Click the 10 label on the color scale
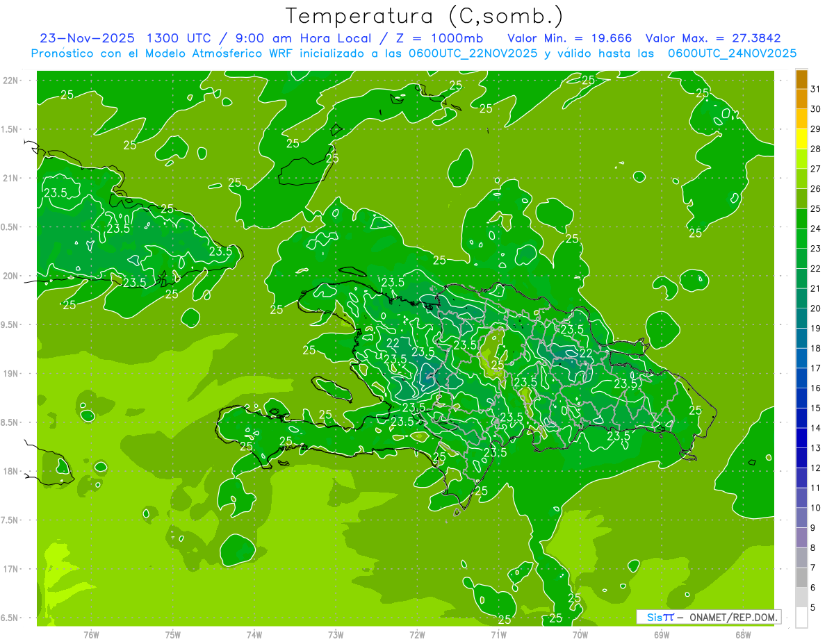Image resolution: width=834 pixels, height=644 pixels. click(816, 508)
